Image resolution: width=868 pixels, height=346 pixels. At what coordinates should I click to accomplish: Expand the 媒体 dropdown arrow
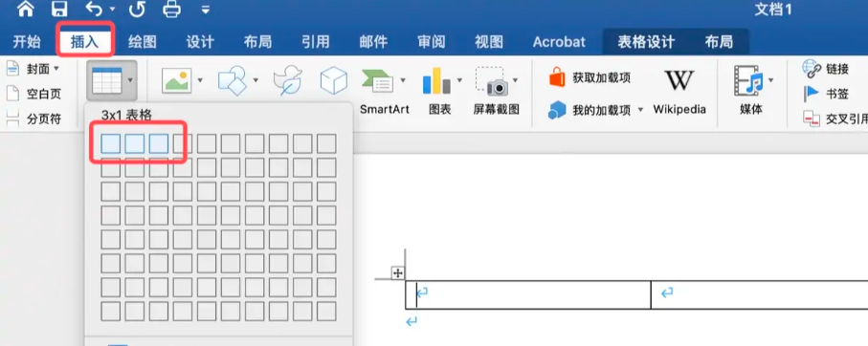770,80
